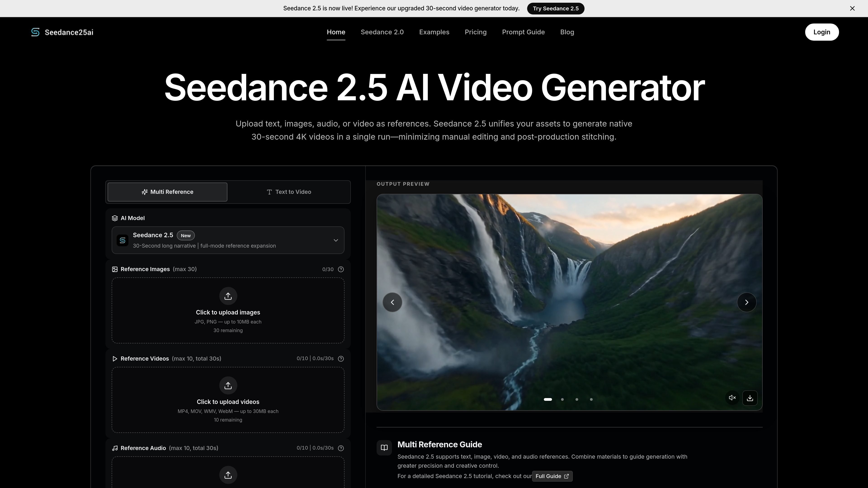Viewport: 868px width, 488px height.
Task: Select the Multi Reference tab
Action: (167, 192)
